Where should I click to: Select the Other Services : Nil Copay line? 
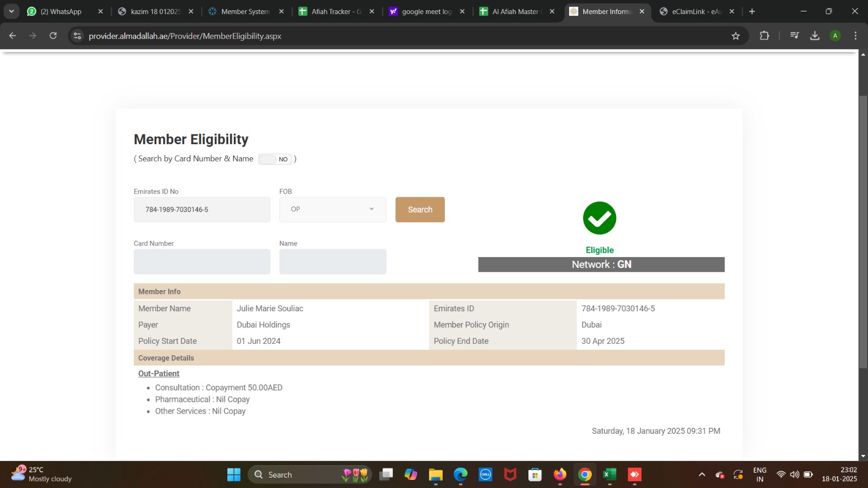click(200, 412)
